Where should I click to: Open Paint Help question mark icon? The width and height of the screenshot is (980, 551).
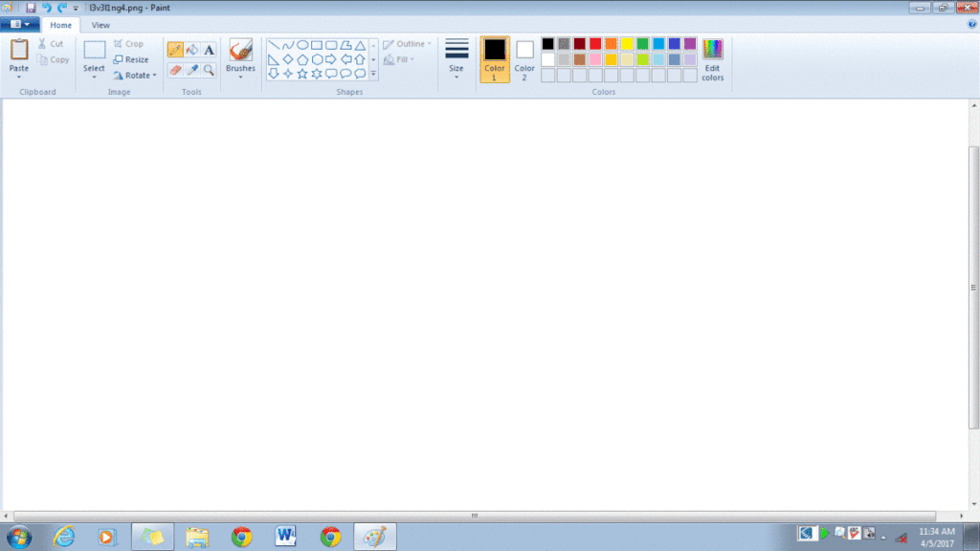972,24
